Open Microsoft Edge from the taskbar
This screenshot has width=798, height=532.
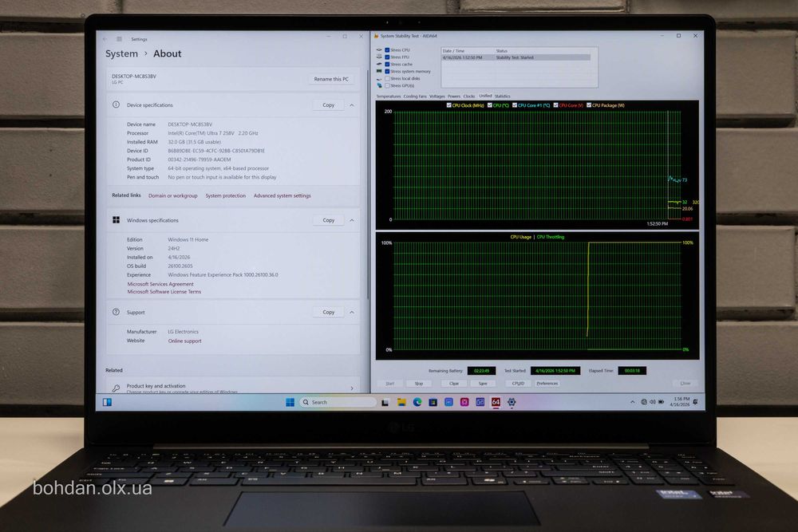coord(417,402)
